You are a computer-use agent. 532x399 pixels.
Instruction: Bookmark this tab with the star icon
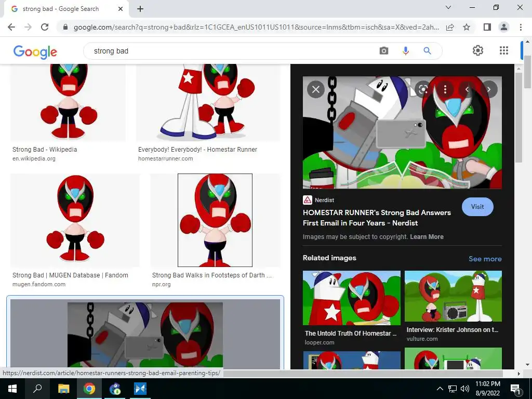click(x=467, y=27)
